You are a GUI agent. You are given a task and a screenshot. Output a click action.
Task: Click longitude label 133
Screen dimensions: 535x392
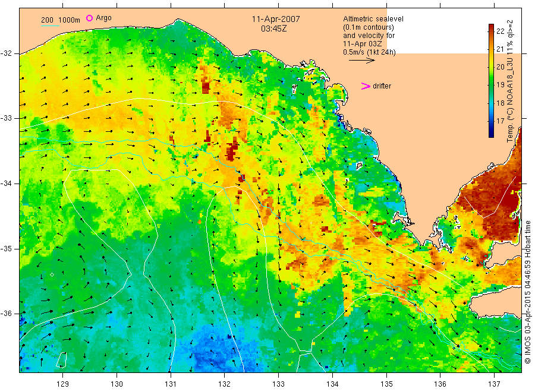coord(278,384)
